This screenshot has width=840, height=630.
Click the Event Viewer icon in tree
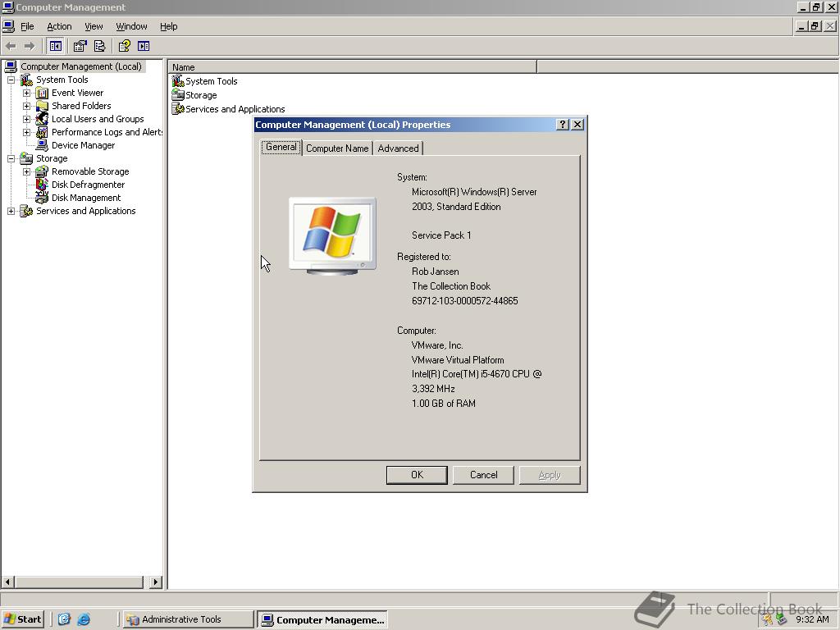click(42, 94)
